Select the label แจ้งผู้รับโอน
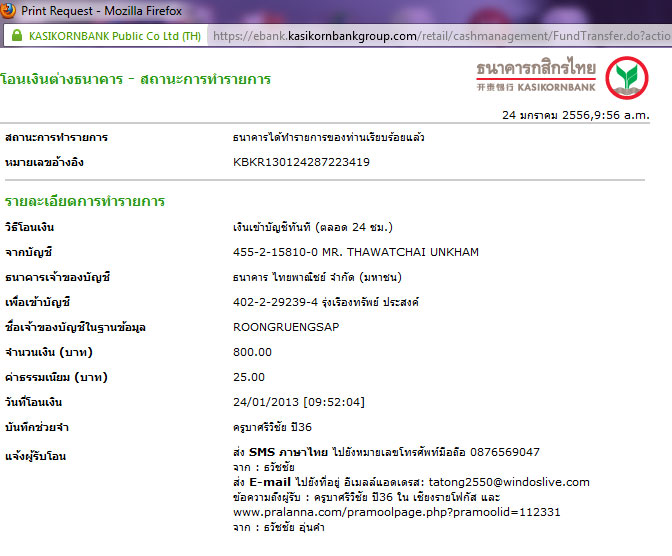 point(36,456)
